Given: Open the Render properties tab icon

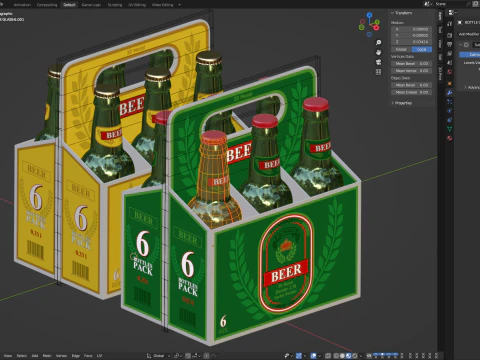Looking at the screenshot, I should 450,35.
